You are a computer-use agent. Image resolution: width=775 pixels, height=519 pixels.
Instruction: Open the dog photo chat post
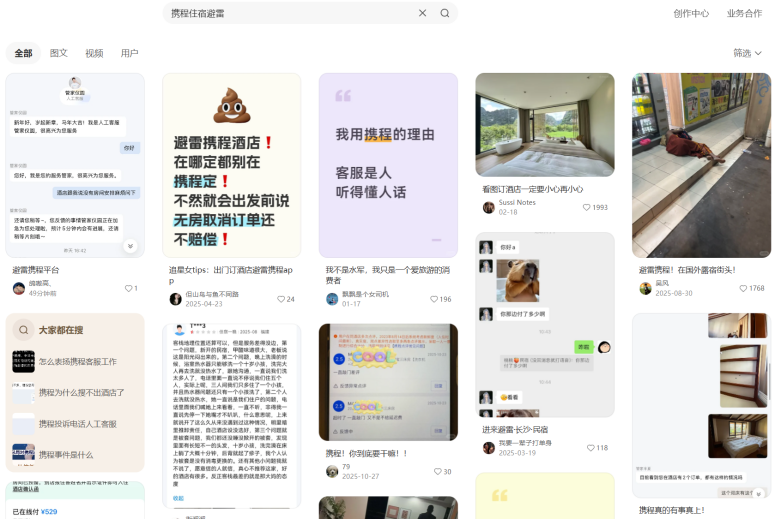coord(545,325)
